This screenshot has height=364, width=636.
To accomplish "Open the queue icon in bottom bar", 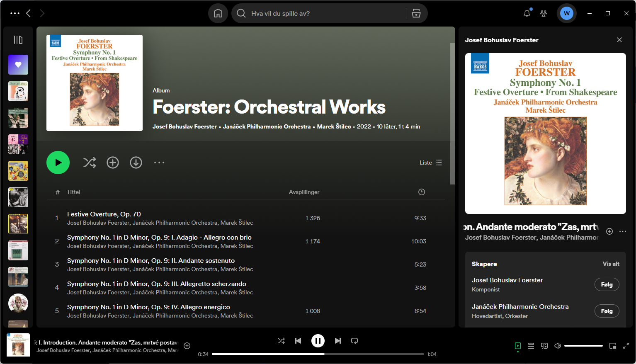I will pyautogui.click(x=531, y=346).
